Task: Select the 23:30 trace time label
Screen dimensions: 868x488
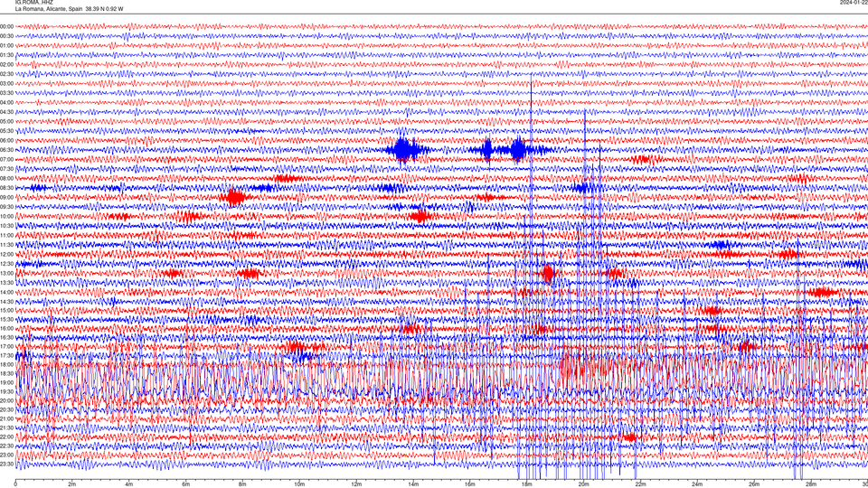Action: [x=6, y=465]
